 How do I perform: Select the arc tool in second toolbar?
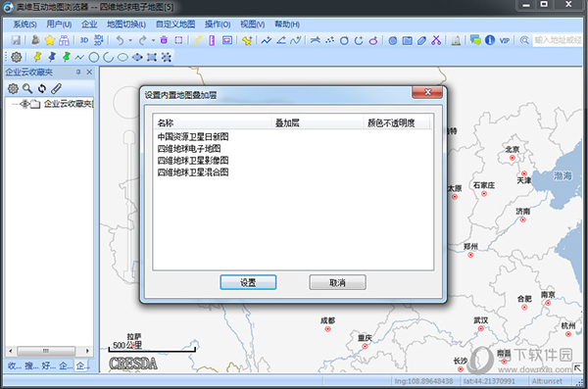(x=109, y=58)
